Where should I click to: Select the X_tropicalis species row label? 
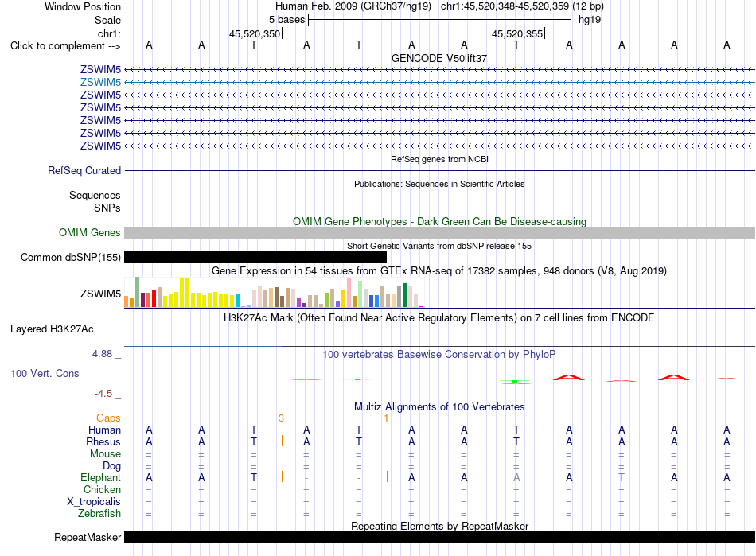pyautogui.click(x=94, y=502)
